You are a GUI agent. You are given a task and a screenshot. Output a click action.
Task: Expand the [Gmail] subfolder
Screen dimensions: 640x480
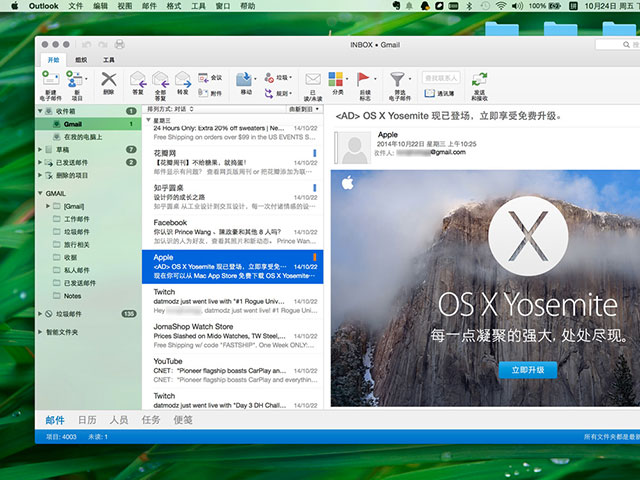48,206
